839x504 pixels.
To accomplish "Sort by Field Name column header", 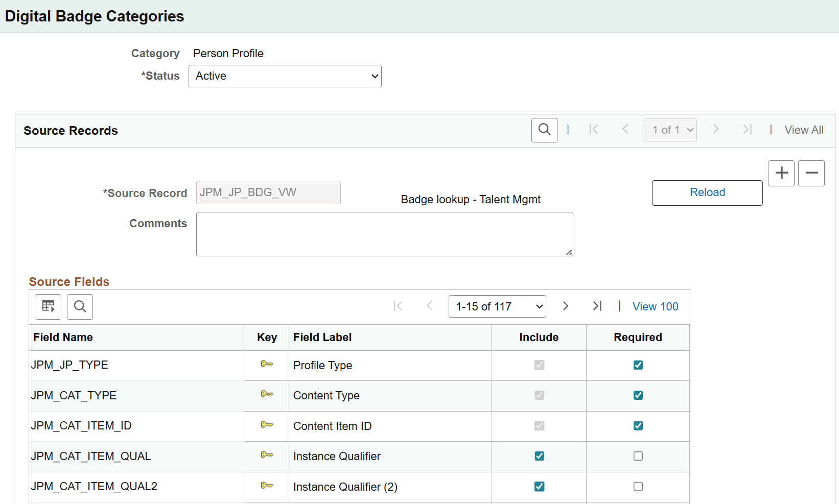I will click(63, 337).
